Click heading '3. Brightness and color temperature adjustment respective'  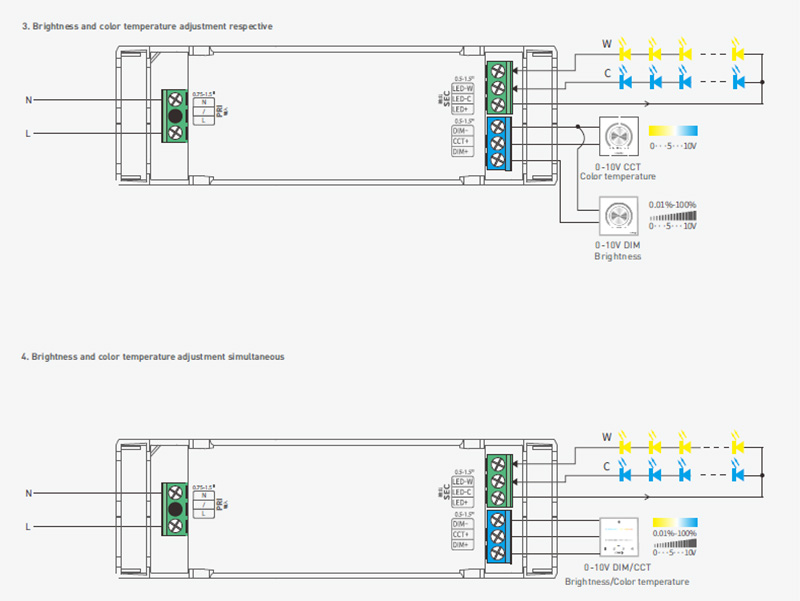pyautogui.click(x=147, y=27)
